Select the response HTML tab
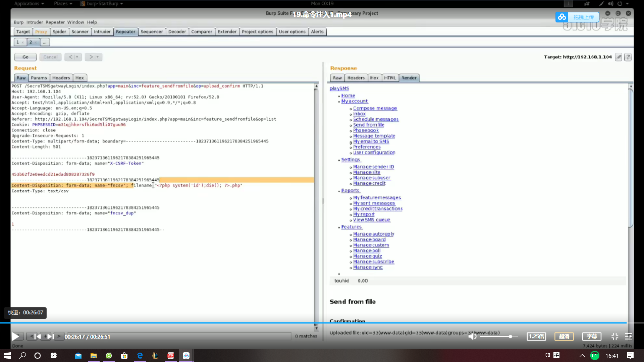 point(390,78)
